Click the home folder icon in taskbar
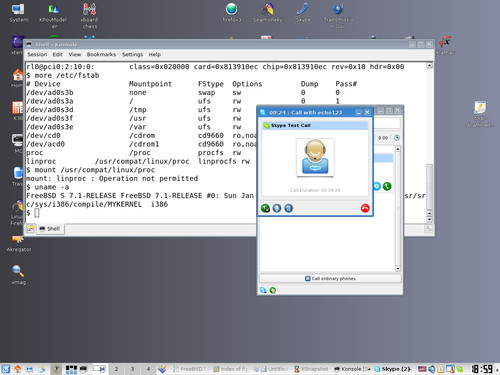500x375 pixels. pos(18,369)
